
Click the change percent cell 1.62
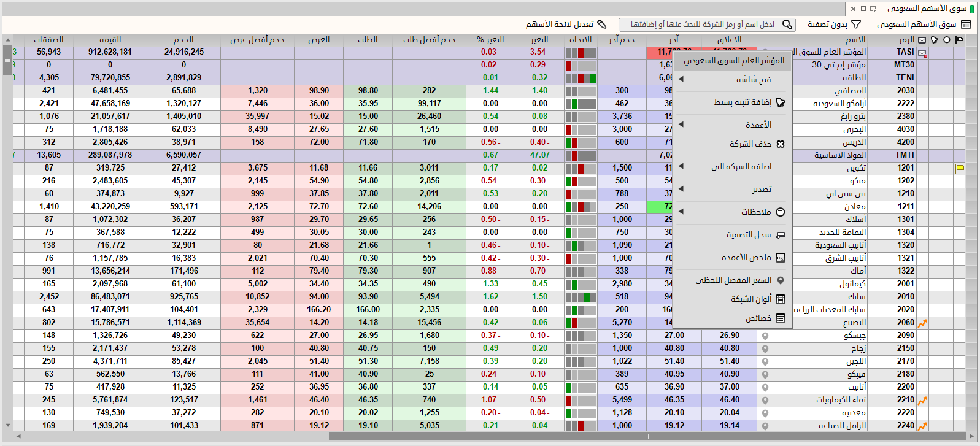(490, 297)
